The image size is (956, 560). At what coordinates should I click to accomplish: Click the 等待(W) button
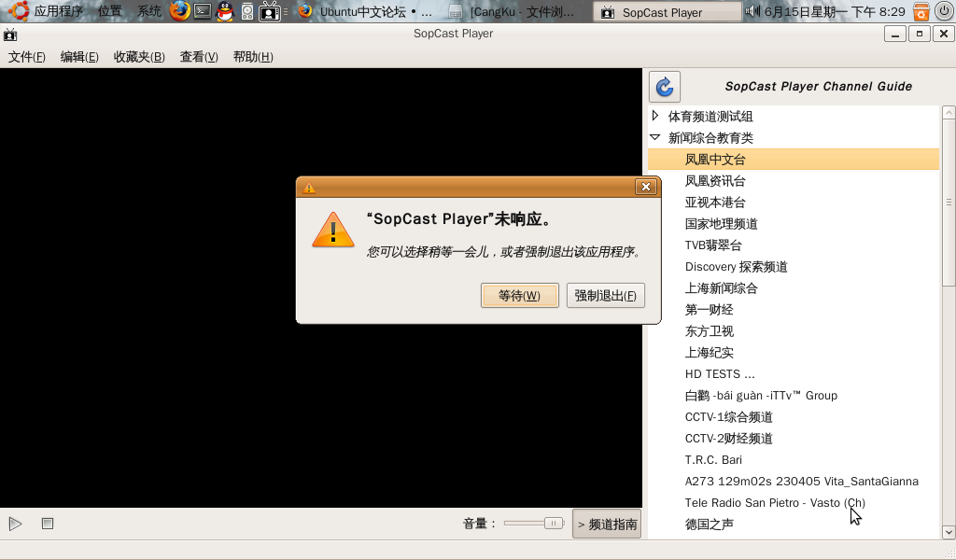(x=519, y=296)
